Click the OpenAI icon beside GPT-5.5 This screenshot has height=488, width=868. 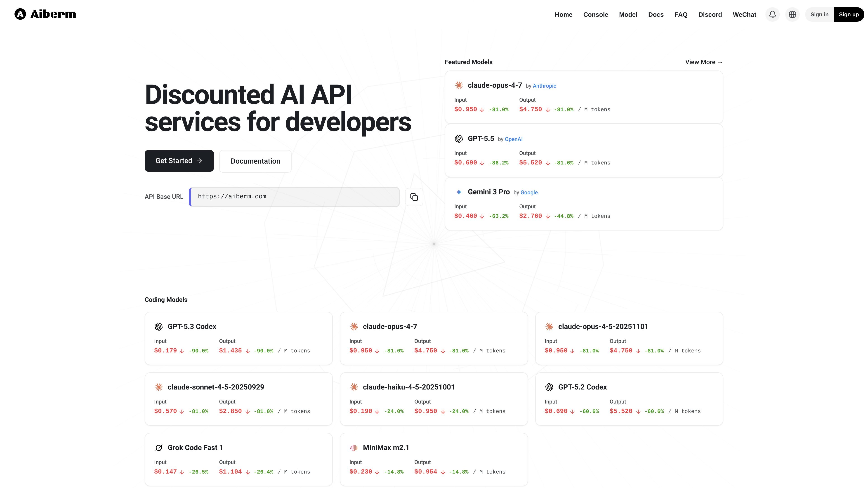[x=459, y=139]
